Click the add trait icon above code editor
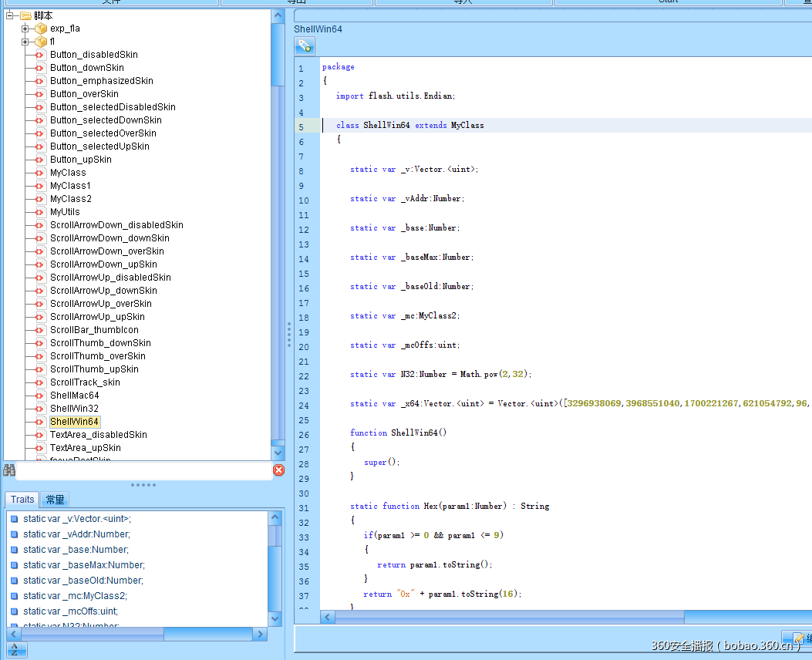The width and height of the screenshot is (812, 660). pos(304,47)
